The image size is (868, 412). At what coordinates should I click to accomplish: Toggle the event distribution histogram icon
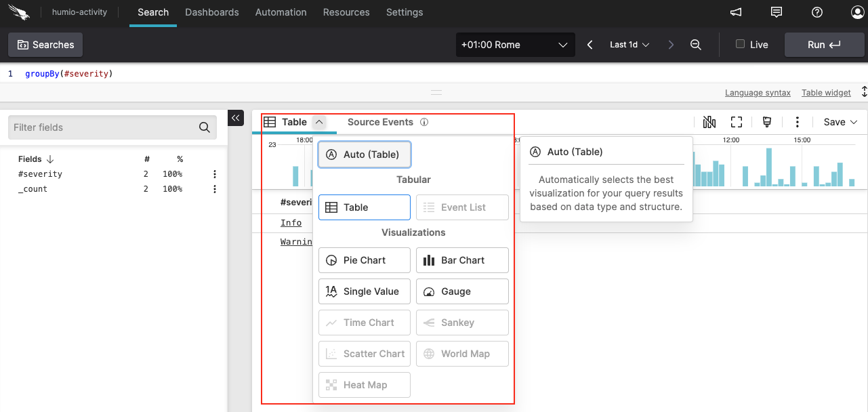[709, 122]
